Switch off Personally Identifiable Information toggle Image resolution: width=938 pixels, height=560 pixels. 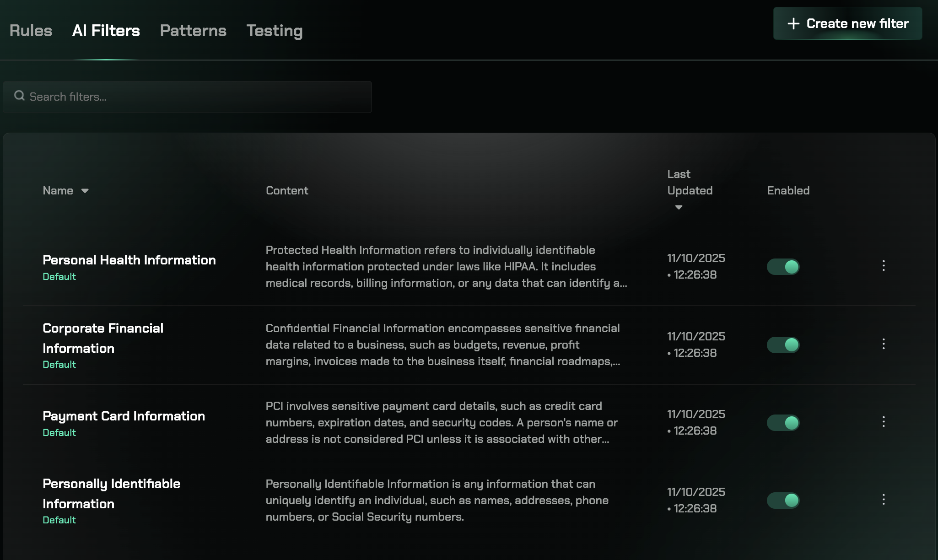click(x=783, y=501)
